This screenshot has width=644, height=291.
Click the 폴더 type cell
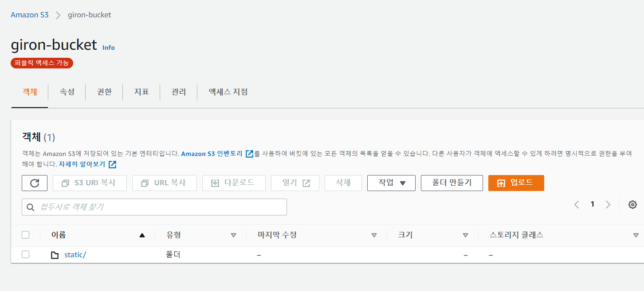tap(173, 255)
